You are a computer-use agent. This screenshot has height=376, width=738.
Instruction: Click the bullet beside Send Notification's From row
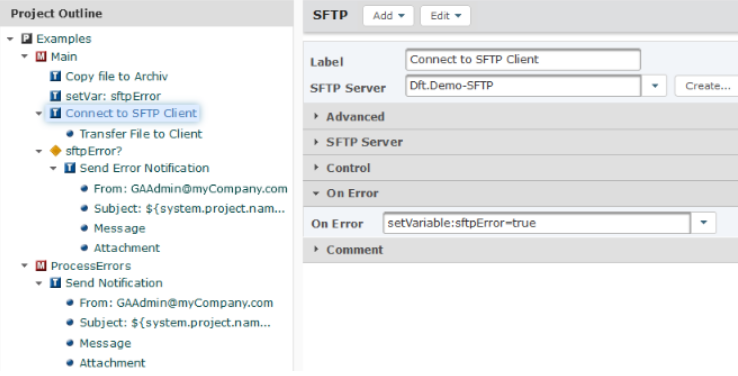point(70,303)
